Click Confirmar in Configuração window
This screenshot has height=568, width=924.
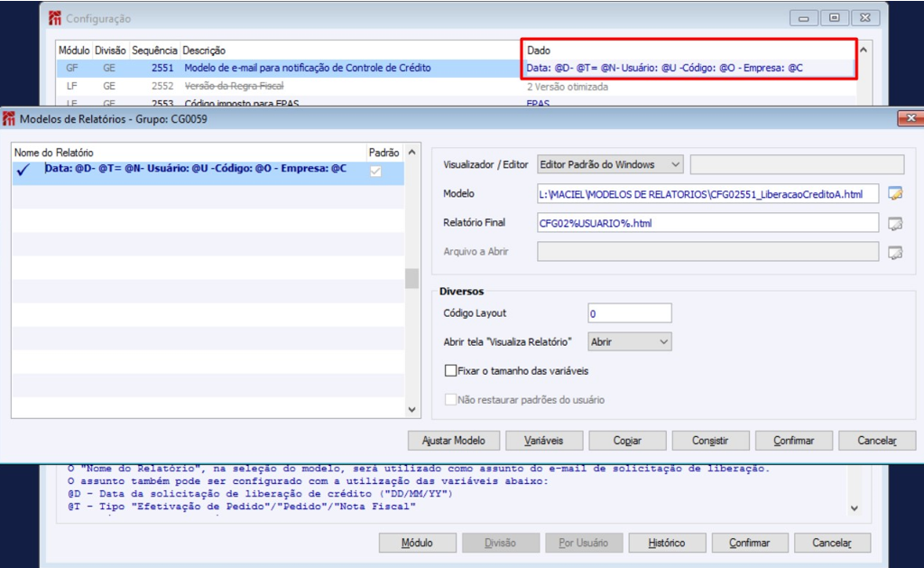[750, 543]
